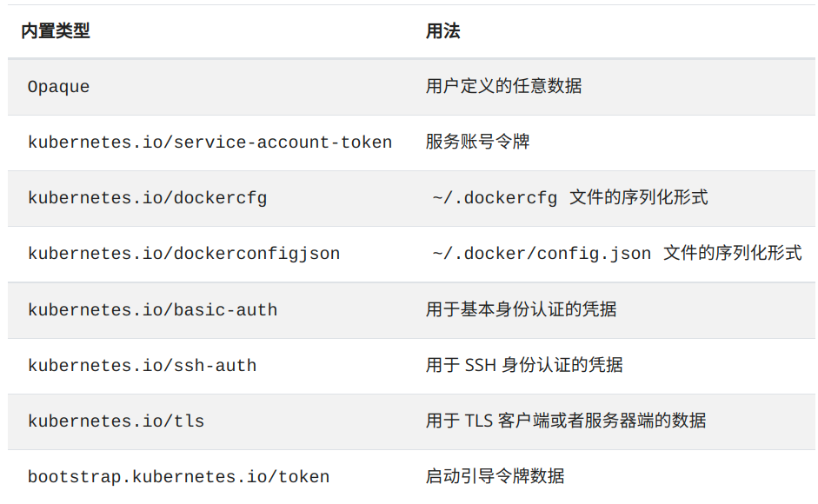
Task: Click bootstrap.kubernetes.io/token type entry
Action: 178,477
